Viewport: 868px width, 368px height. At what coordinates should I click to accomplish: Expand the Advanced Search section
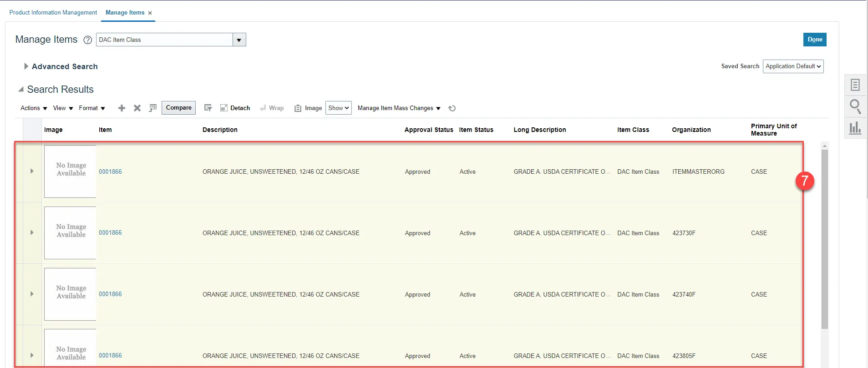26,66
